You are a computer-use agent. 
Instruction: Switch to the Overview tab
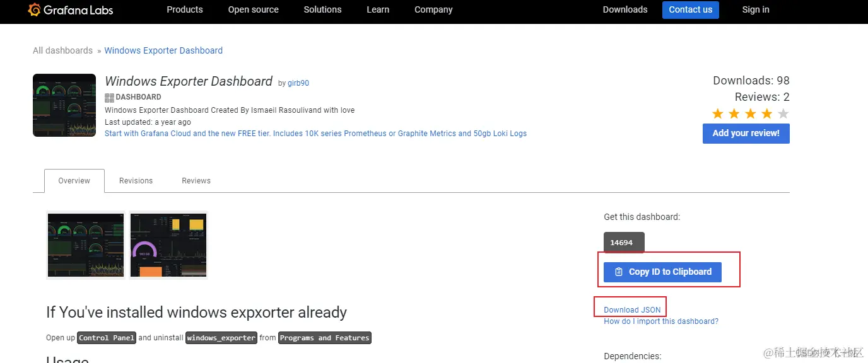tap(74, 181)
